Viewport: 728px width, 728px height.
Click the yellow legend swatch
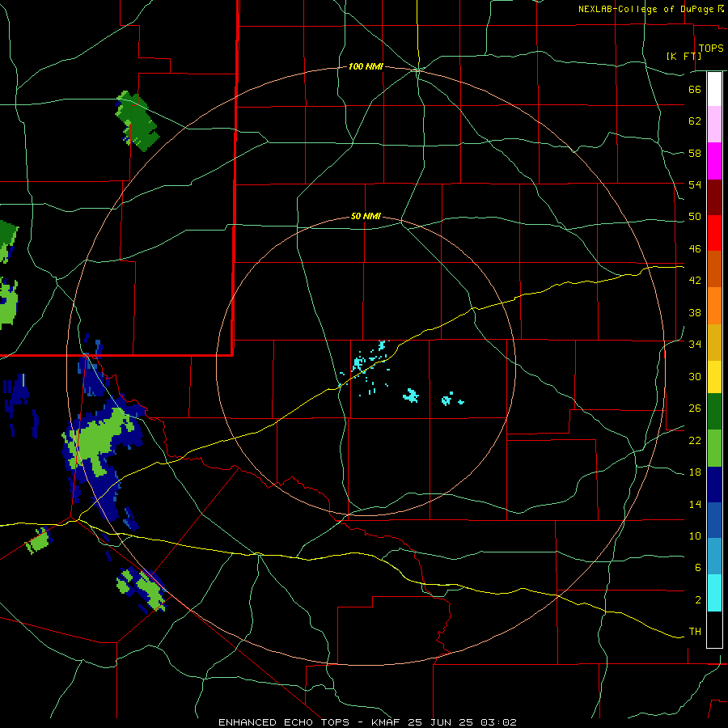714,377
